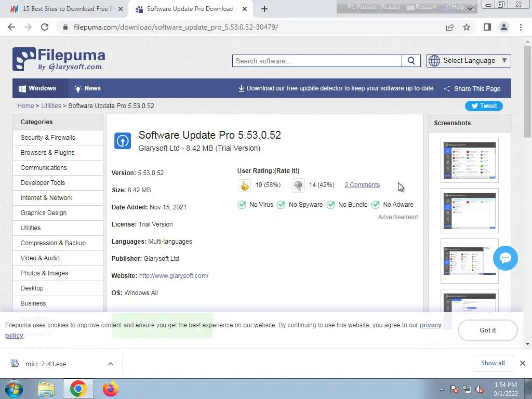The image size is (532, 399).
Task: Click the volume muted tray icon
Action: 480,390
